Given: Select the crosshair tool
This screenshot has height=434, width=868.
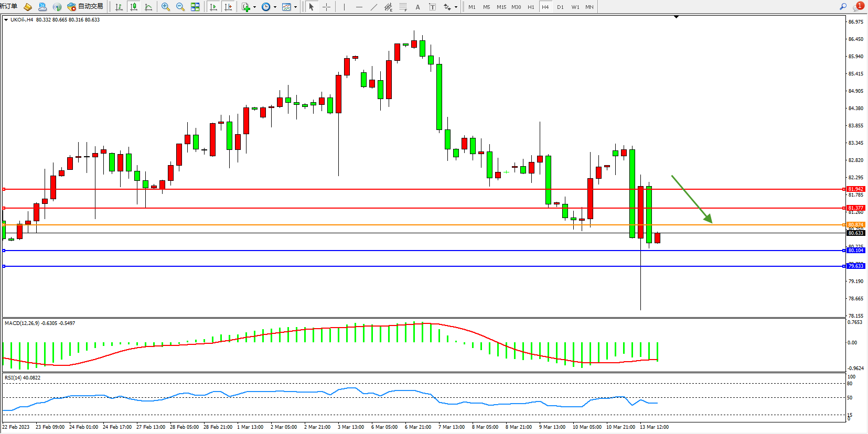Looking at the screenshot, I should pyautogui.click(x=326, y=7).
